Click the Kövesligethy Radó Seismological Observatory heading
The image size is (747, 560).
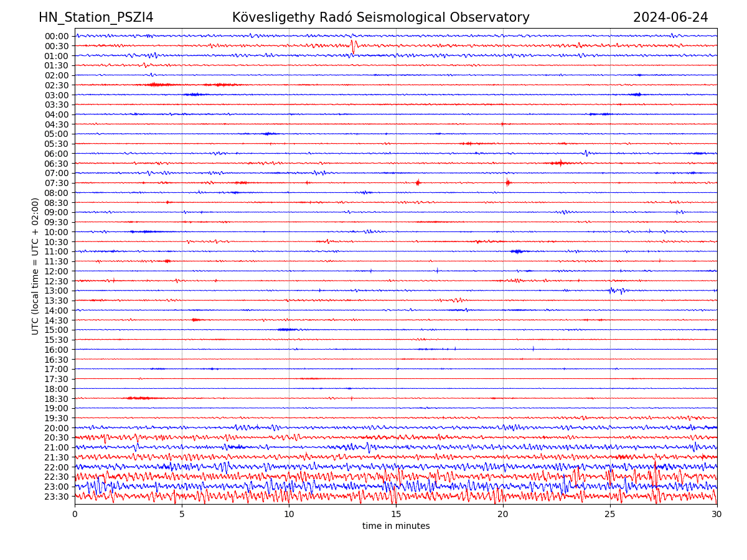pyautogui.click(x=380, y=17)
